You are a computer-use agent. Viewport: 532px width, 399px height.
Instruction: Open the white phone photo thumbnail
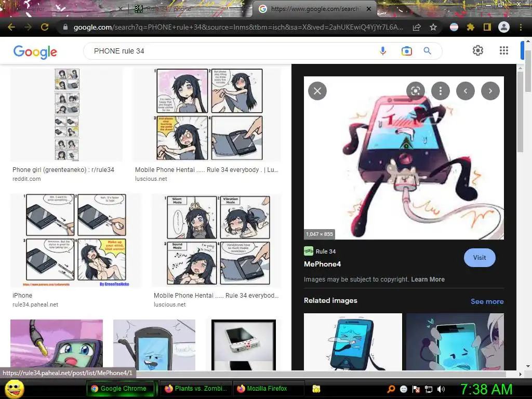click(244, 345)
